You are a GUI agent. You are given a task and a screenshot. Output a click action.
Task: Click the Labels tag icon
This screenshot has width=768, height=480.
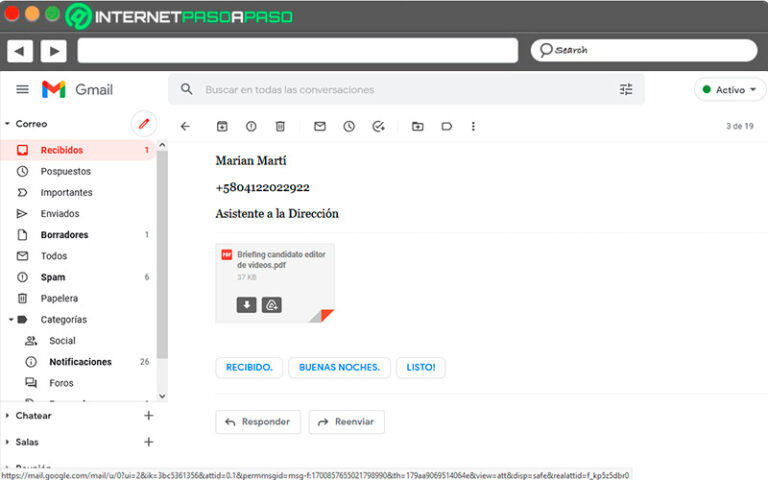[446, 126]
